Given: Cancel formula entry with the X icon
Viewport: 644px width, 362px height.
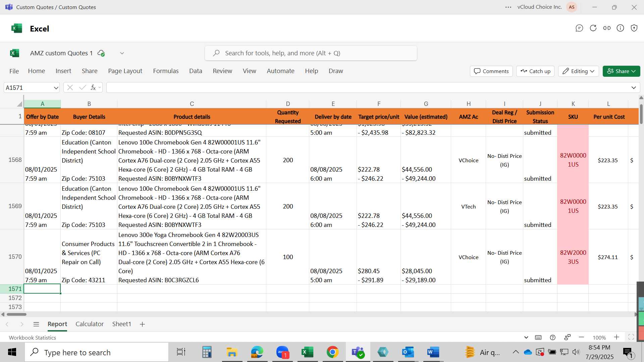Looking at the screenshot, I should click(70, 87).
